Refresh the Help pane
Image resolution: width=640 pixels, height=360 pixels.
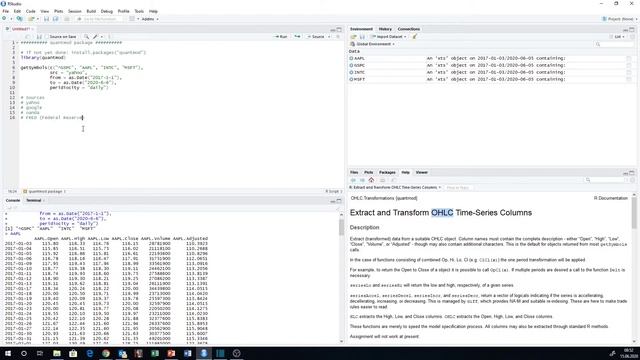(x=632, y=180)
